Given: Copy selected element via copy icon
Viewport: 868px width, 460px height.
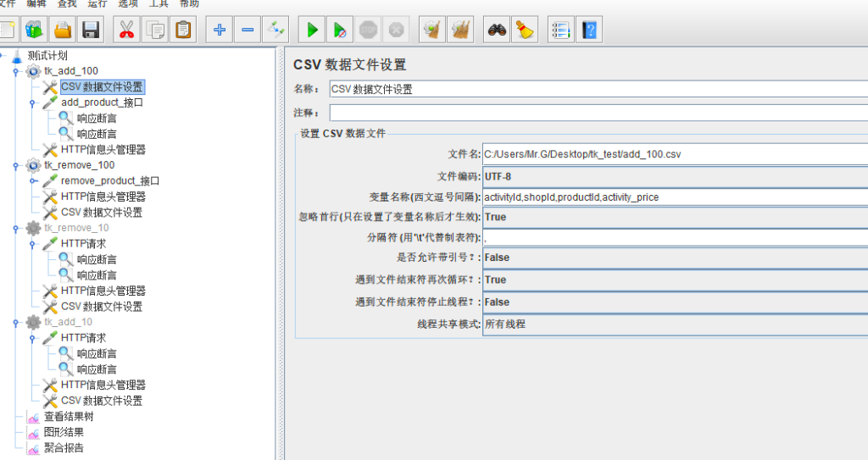Looking at the screenshot, I should tap(155, 30).
